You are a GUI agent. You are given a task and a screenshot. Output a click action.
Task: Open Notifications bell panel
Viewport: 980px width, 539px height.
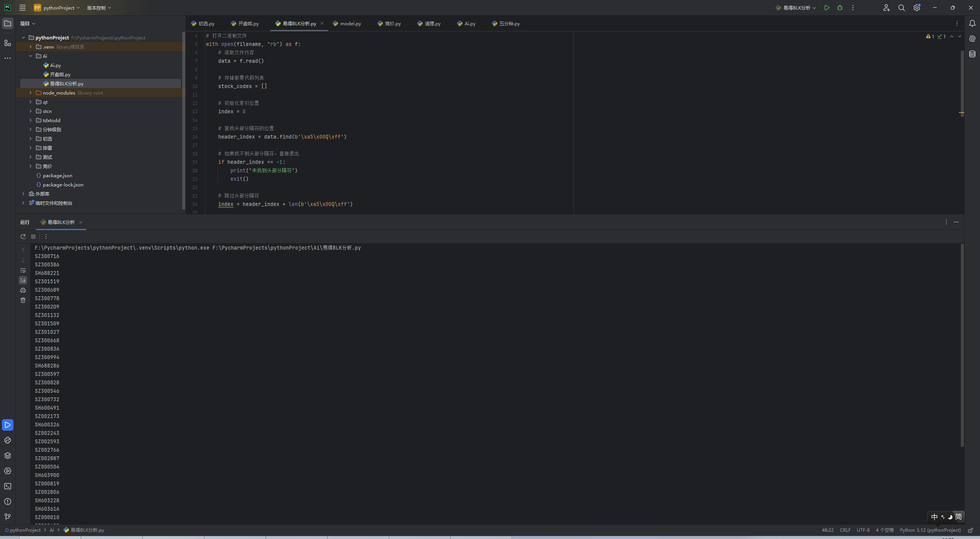[x=972, y=23]
